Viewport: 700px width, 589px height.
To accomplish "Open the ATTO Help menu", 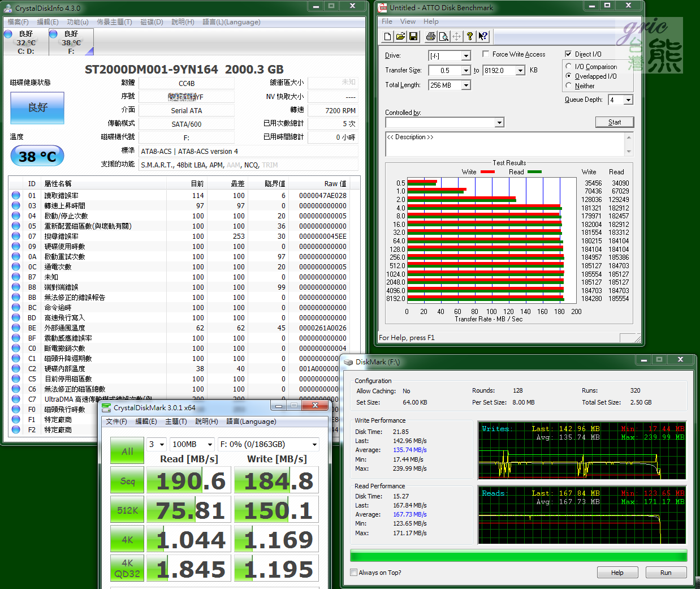I will tap(431, 22).
